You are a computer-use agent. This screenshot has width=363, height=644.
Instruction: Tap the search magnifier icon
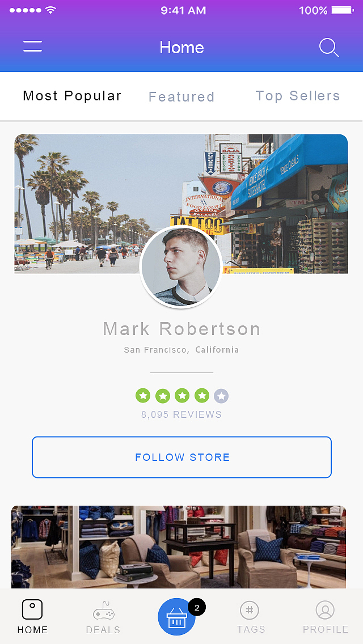(x=330, y=48)
